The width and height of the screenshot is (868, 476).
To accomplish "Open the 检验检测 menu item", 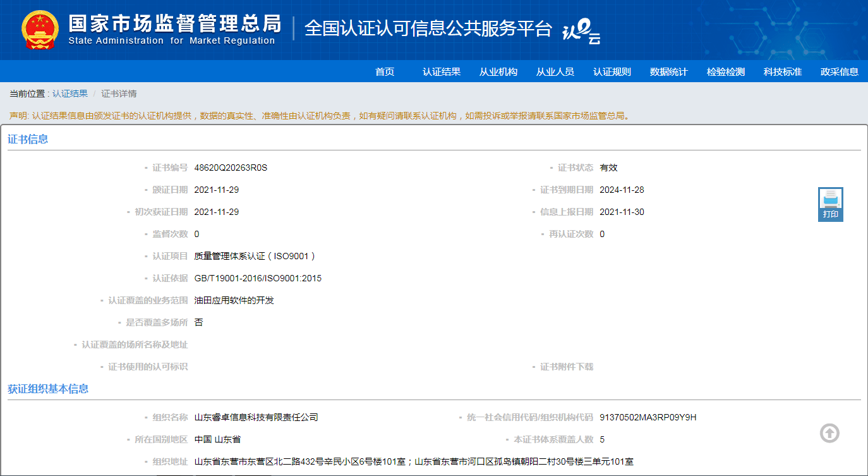I will click(x=725, y=71).
